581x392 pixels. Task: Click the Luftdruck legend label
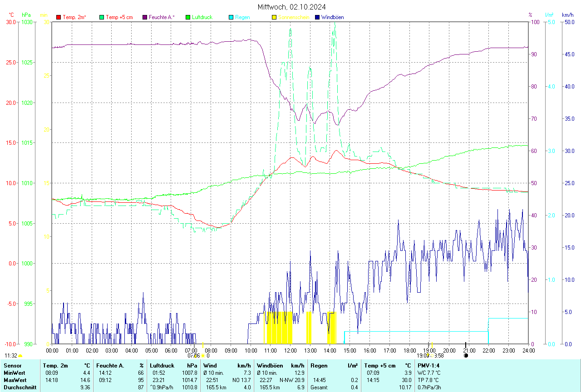pos(202,17)
